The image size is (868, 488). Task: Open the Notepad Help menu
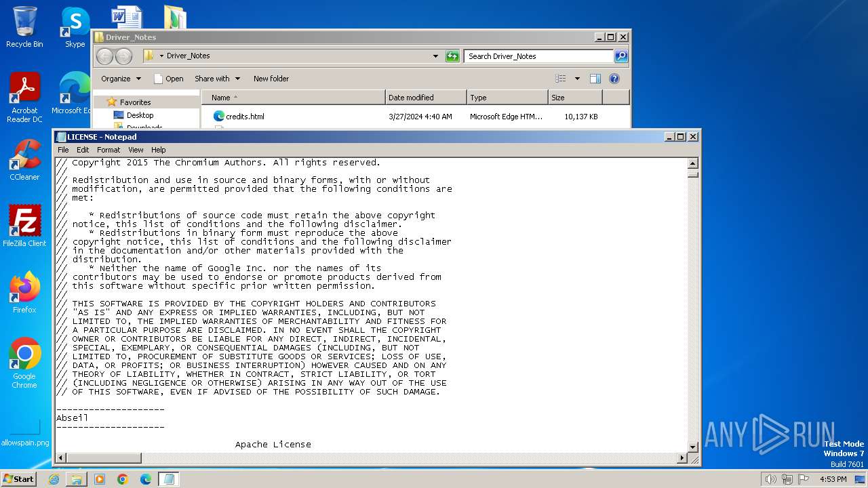(158, 150)
